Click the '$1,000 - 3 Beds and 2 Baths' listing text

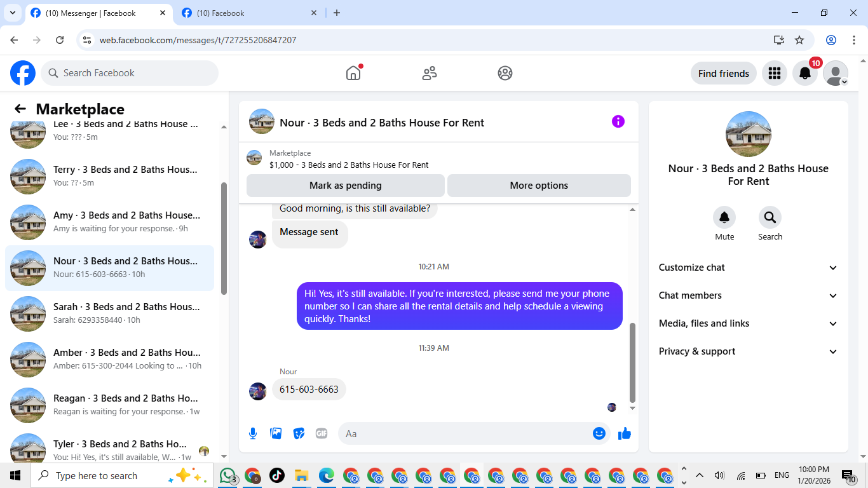(349, 165)
